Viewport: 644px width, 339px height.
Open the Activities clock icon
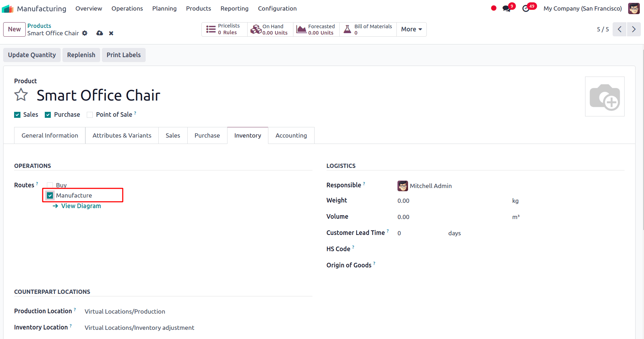(x=526, y=8)
